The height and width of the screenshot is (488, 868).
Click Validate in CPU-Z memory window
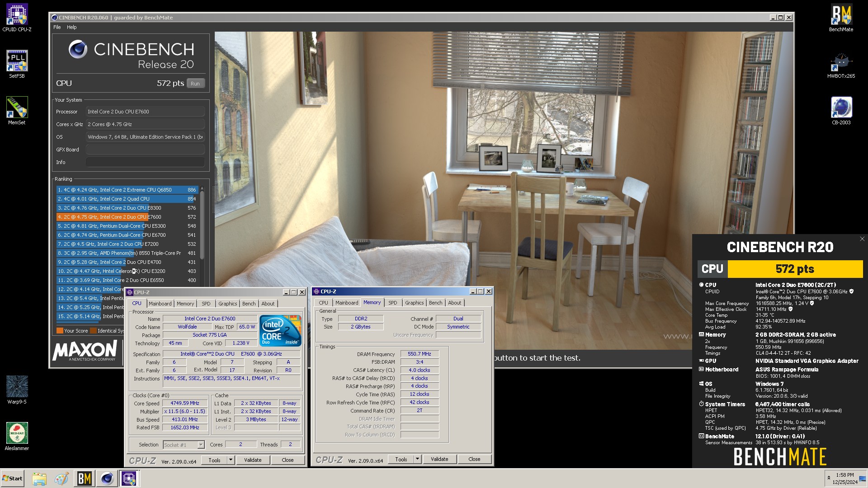[439, 459]
